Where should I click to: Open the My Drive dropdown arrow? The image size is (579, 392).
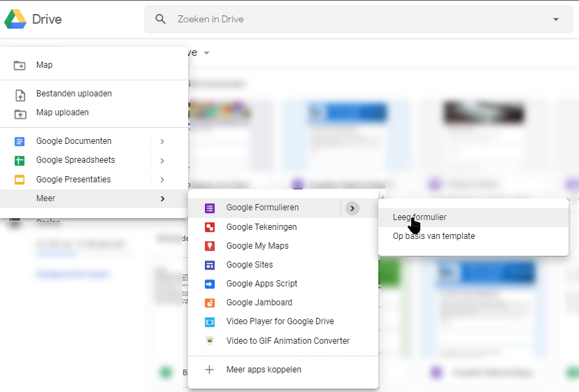point(207,53)
